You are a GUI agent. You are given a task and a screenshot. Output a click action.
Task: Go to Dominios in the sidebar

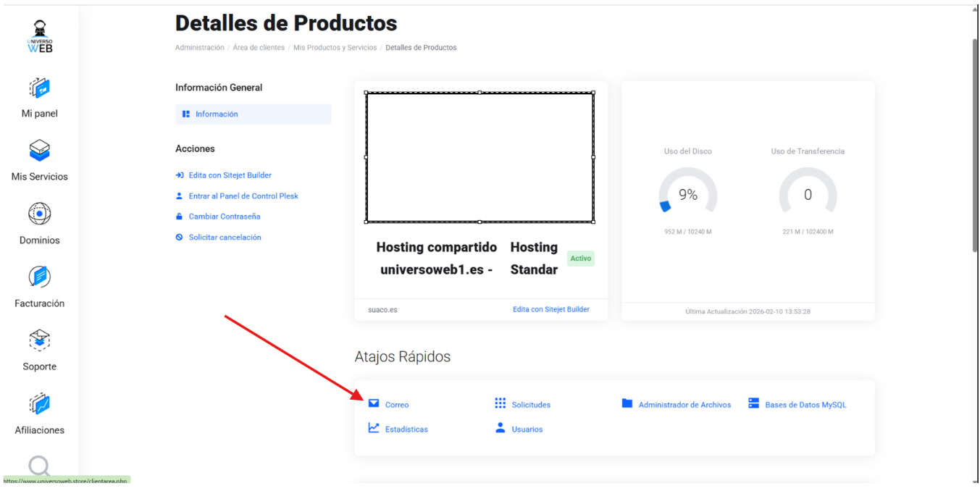(39, 214)
